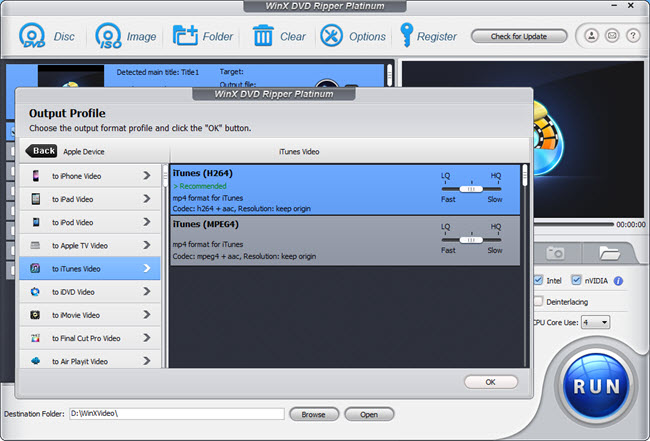The image size is (650, 441).
Task: Click the iPad Video device icon
Action: point(36,199)
